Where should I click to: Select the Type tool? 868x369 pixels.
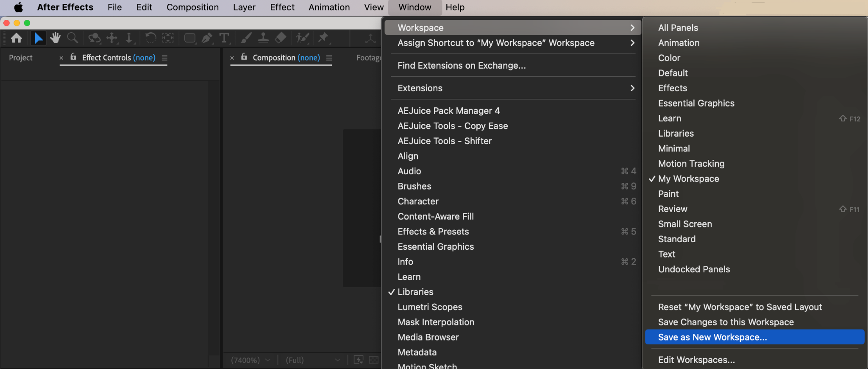224,38
